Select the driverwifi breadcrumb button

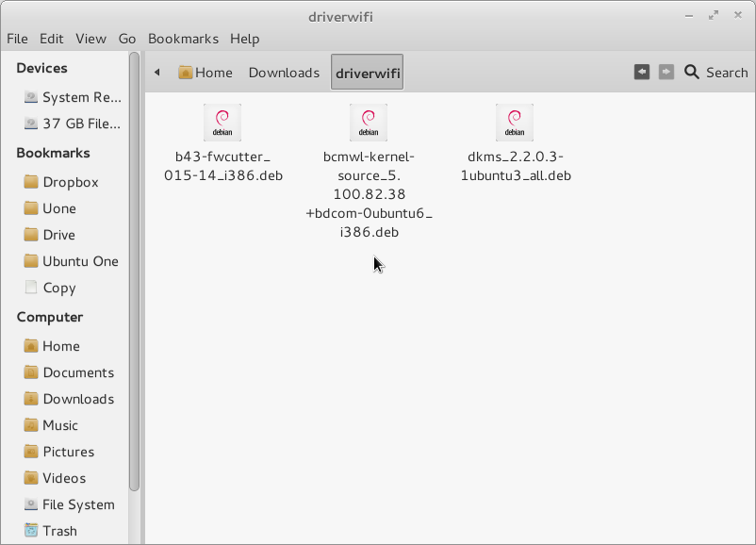tap(367, 72)
